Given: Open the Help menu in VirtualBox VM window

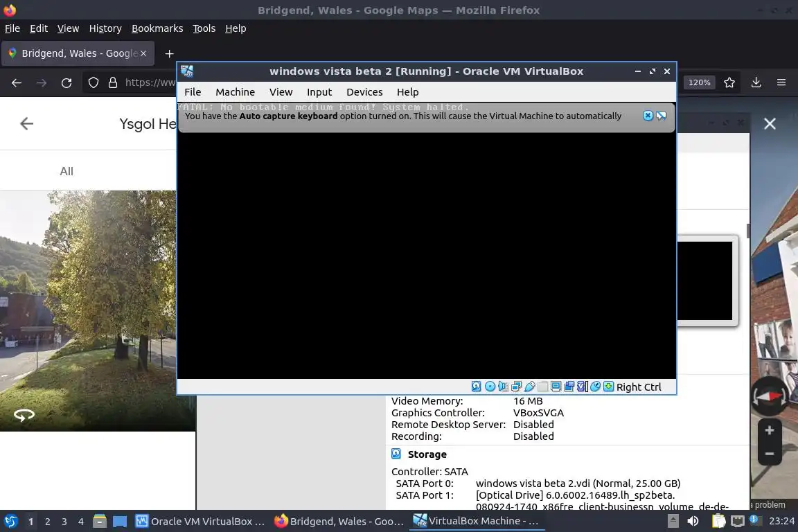Looking at the screenshot, I should click(407, 92).
